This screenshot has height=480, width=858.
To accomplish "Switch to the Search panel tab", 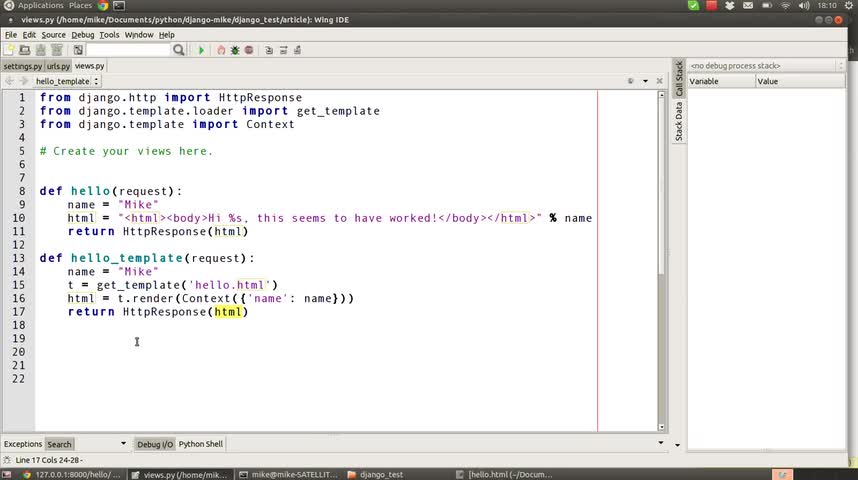I will pyautogui.click(x=59, y=444).
